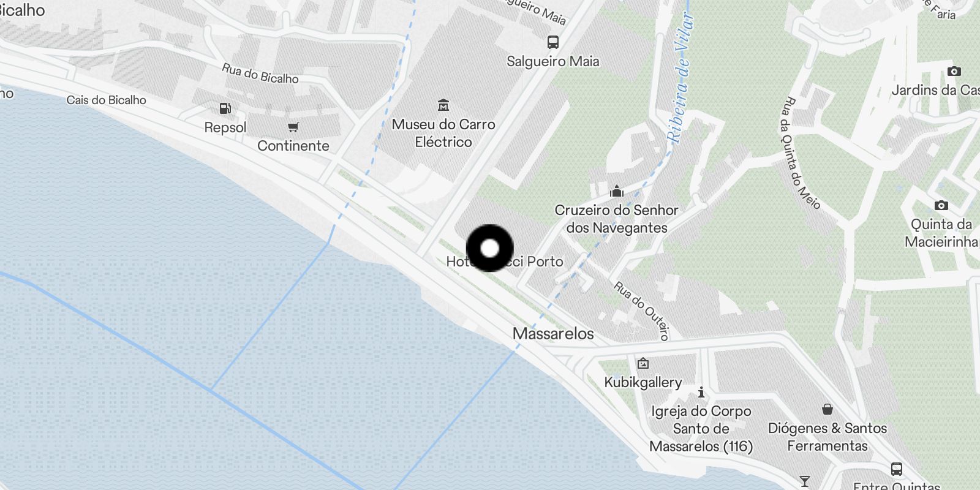This screenshot has width=980, height=490.
Task: Click the Repsol gas station icon
Action: pyautogui.click(x=225, y=109)
